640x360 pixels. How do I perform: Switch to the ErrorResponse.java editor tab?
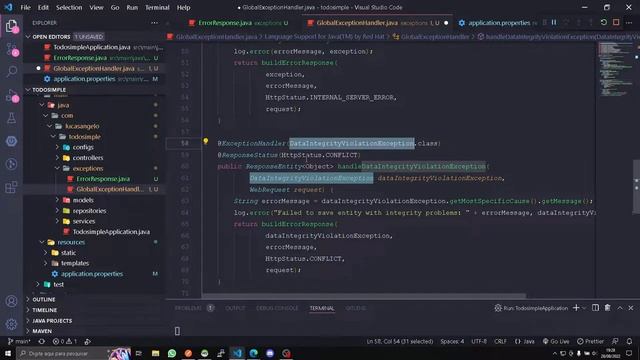(239, 23)
